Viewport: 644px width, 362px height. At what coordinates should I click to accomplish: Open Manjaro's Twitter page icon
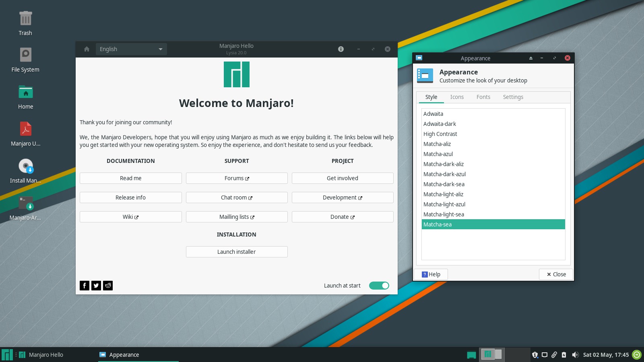tap(96, 286)
